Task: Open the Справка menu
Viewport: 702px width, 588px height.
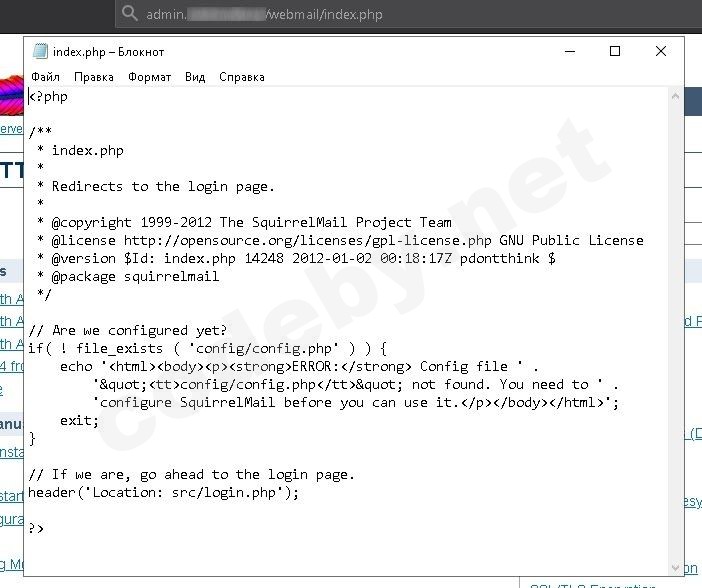Action: click(x=242, y=77)
